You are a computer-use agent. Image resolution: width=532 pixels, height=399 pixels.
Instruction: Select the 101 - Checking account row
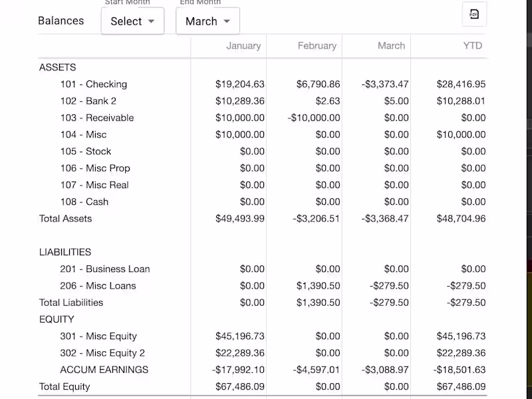(93, 84)
